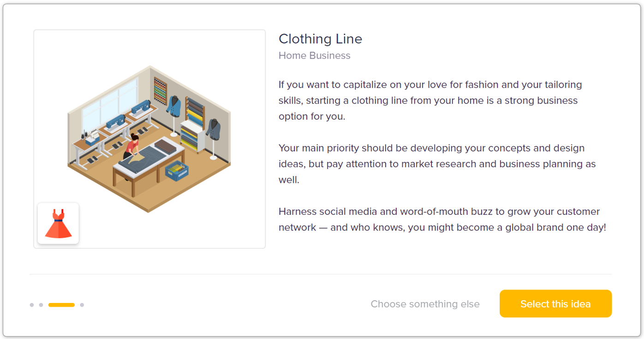
Task: Go to the first pagination dot
Action: coord(32,305)
